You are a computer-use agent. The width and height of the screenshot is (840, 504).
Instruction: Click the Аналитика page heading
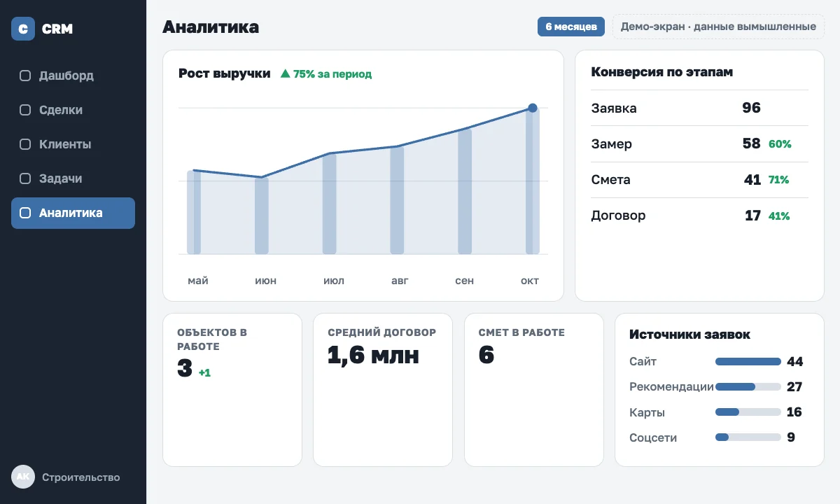(211, 27)
